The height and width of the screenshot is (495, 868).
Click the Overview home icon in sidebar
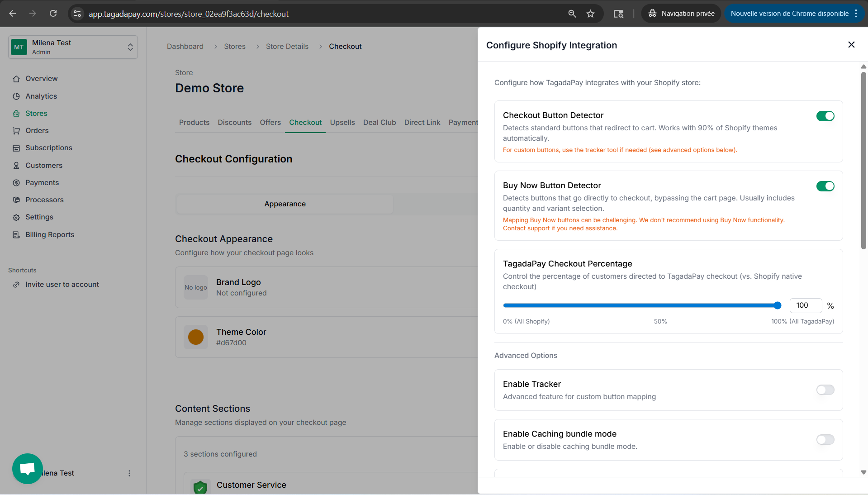point(16,79)
